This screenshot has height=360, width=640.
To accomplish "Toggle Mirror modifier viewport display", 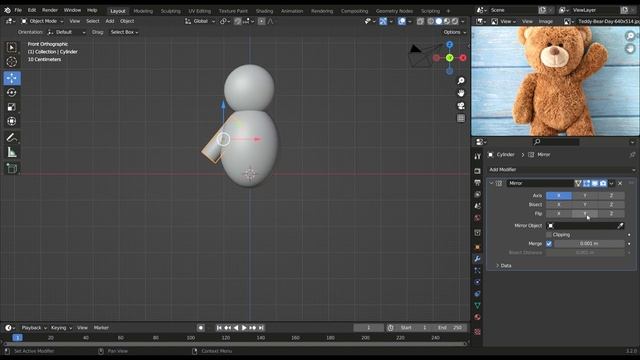I will 595,184.
